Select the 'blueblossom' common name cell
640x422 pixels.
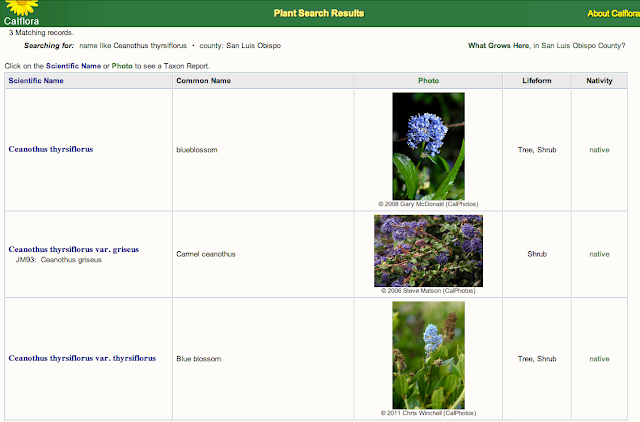pos(197,150)
